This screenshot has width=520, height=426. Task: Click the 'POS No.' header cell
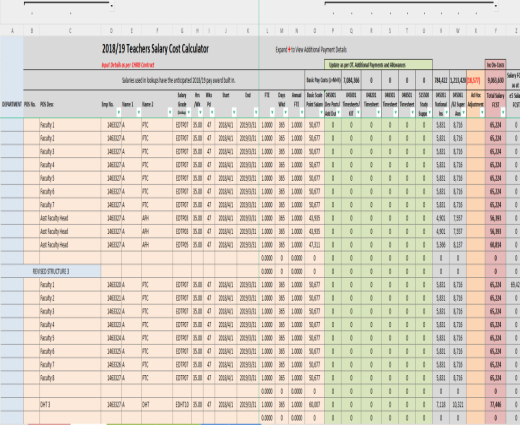[31, 104]
